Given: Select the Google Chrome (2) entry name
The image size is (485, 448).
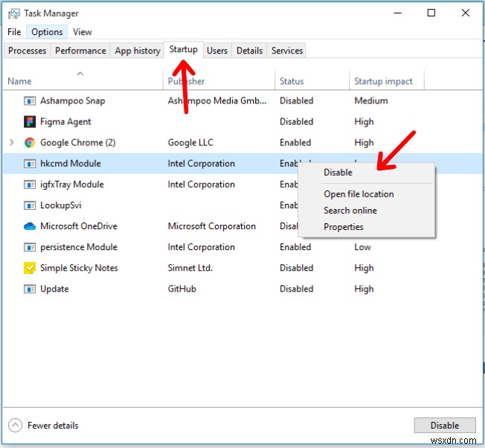Looking at the screenshot, I should [x=78, y=143].
